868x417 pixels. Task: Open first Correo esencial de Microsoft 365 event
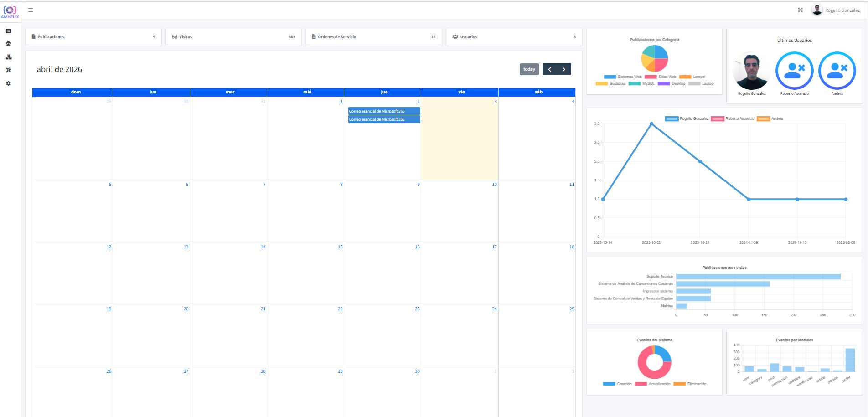coord(384,111)
